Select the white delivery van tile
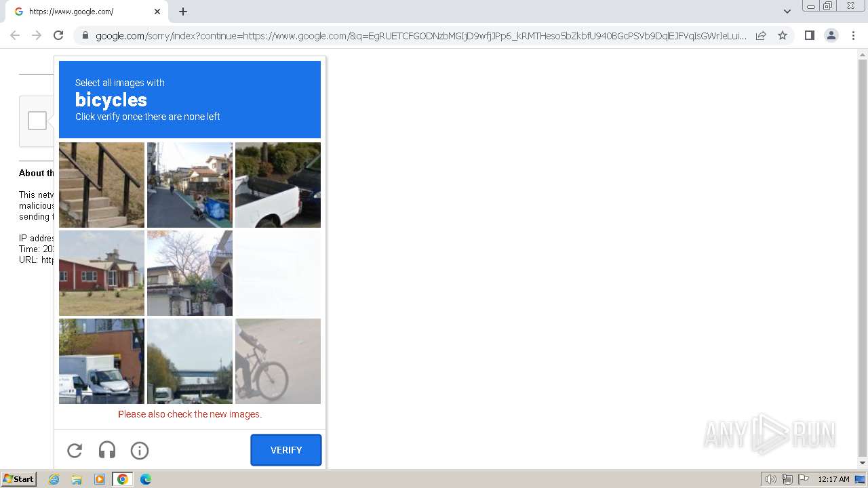The width and height of the screenshot is (868, 488). [x=102, y=361]
